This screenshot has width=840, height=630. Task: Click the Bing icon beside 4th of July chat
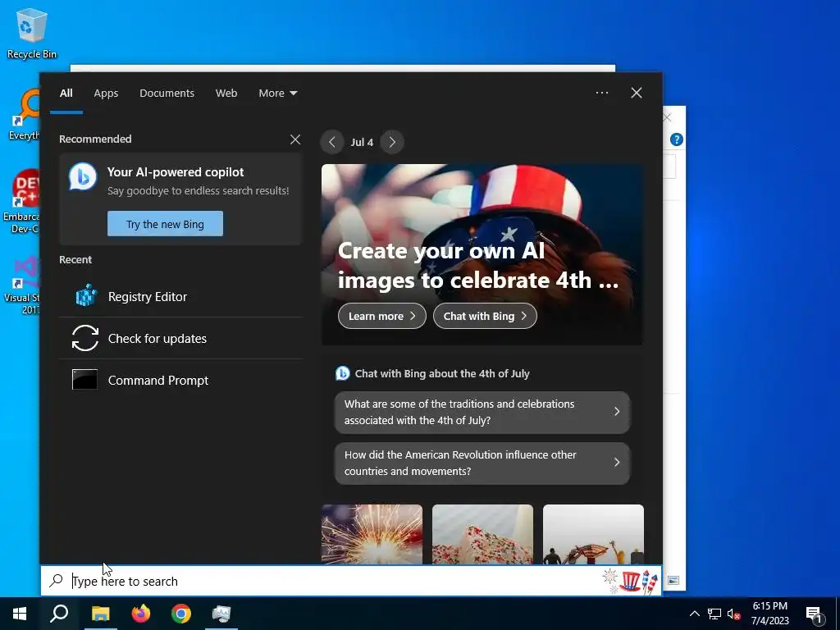[x=342, y=373]
